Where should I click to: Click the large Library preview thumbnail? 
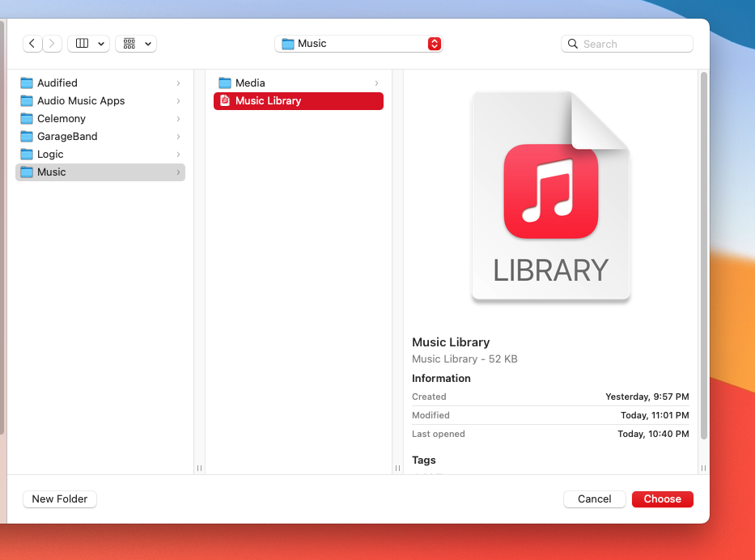pos(551,196)
